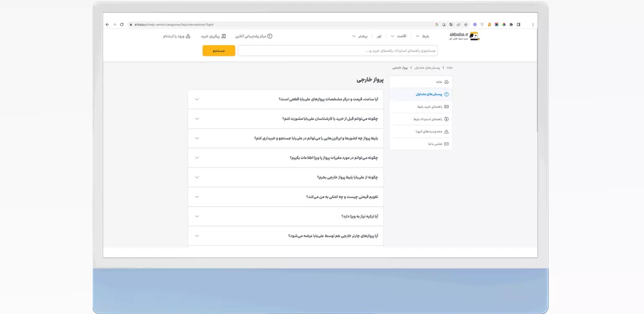644x314 pixels.
Task: Select تماس با ما in the sidebar
Action: click(x=421, y=144)
